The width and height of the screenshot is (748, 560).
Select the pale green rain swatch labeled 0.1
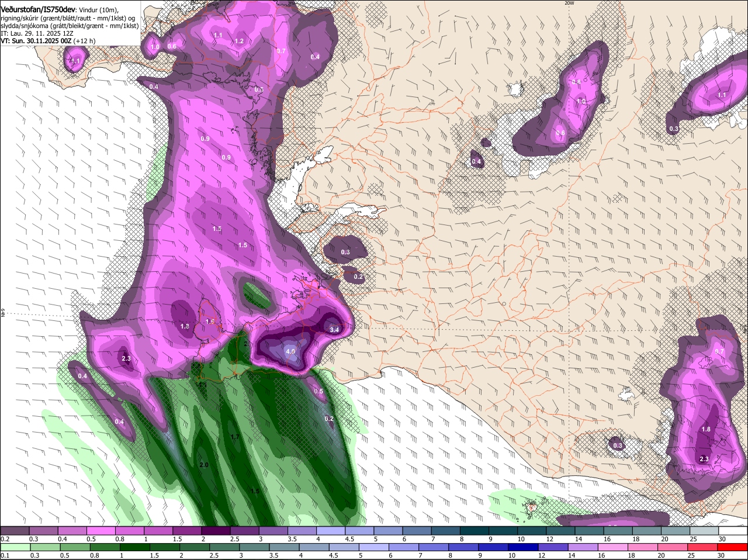click(15, 547)
